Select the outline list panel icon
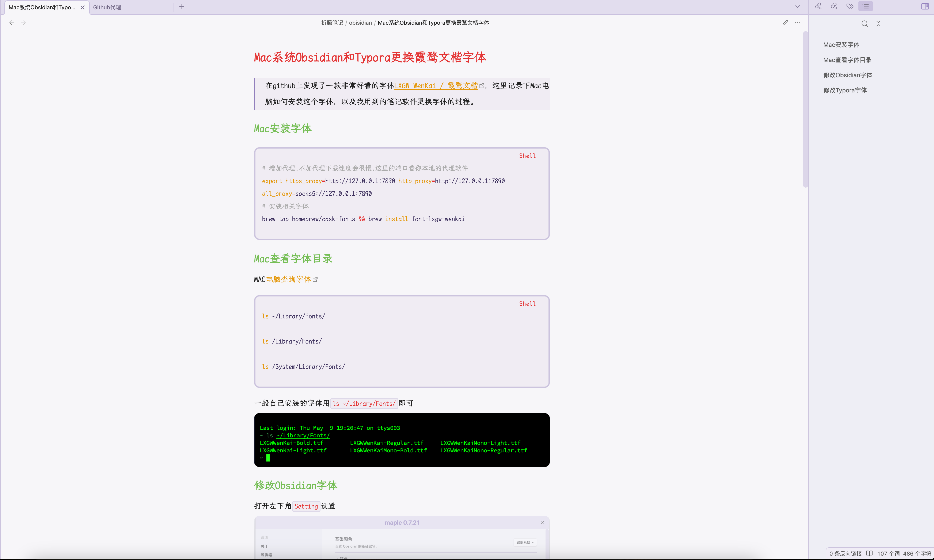 click(865, 6)
